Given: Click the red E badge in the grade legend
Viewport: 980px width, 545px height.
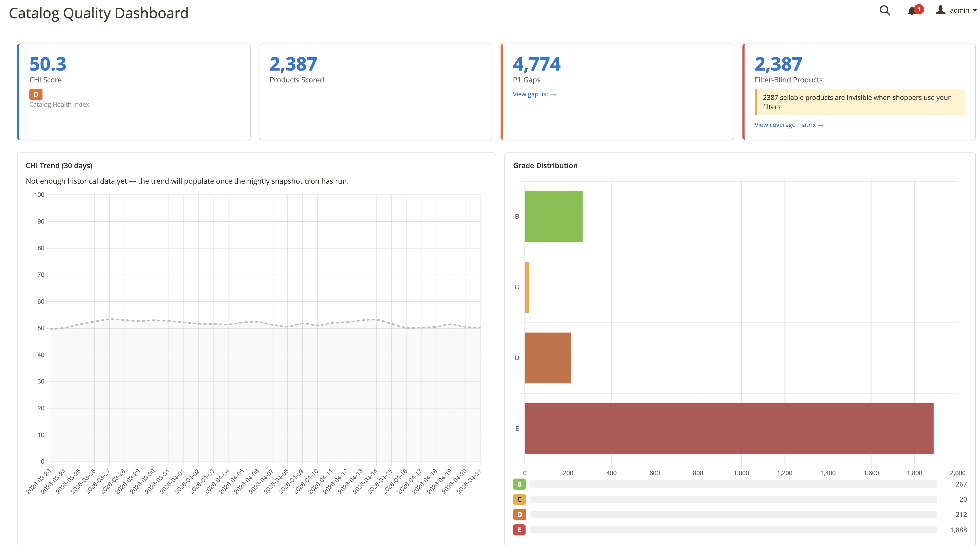Looking at the screenshot, I should coord(519,529).
